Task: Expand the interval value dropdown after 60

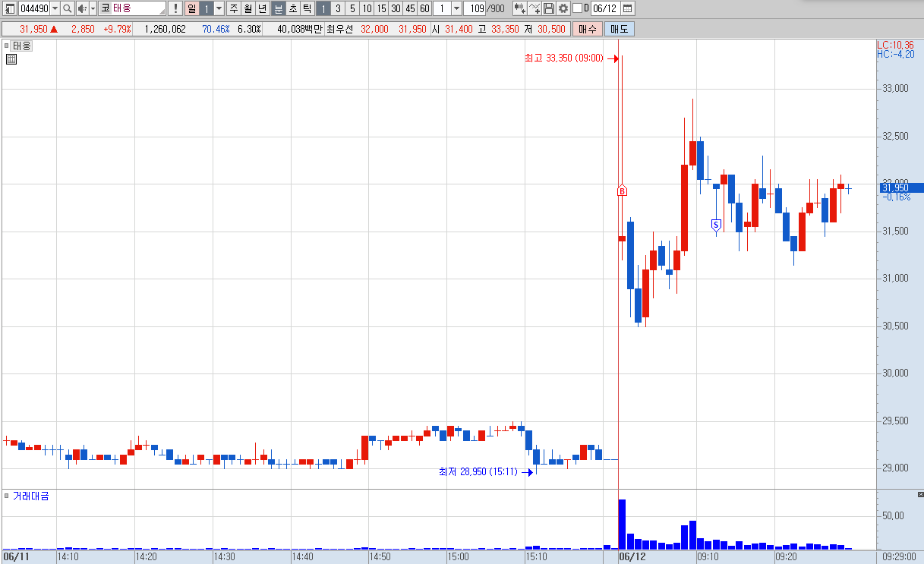Action: pos(456,8)
